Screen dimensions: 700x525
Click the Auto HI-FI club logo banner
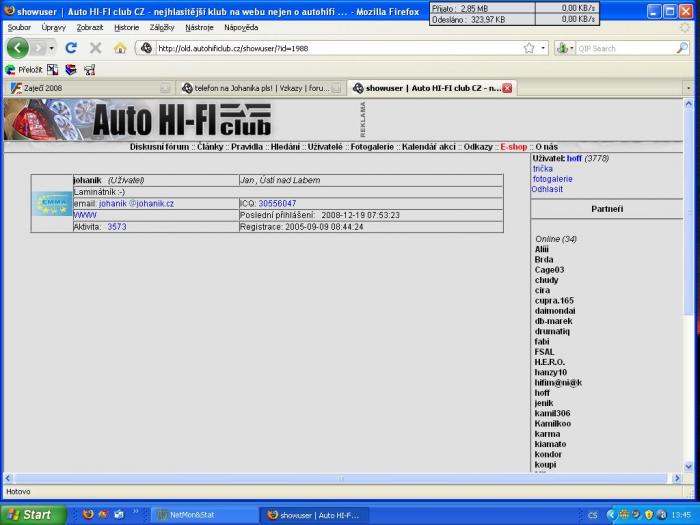[x=138, y=119]
